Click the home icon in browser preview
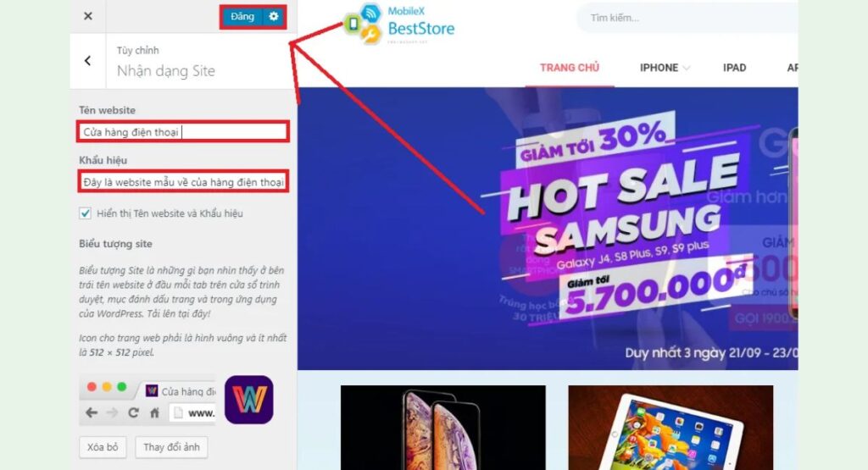868x470 pixels. pyautogui.click(x=154, y=412)
